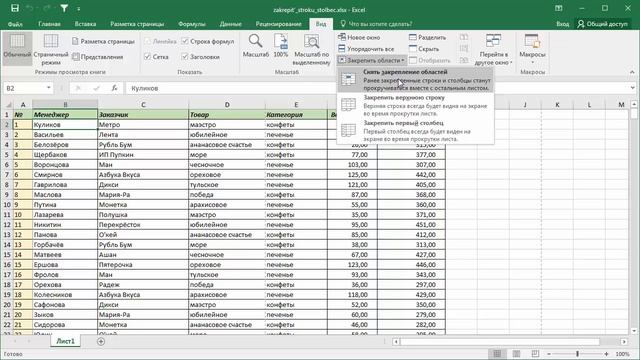This screenshot has width=640, height=360.
Task: Click the Общий доступ button
Action: [x=602, y=24]
